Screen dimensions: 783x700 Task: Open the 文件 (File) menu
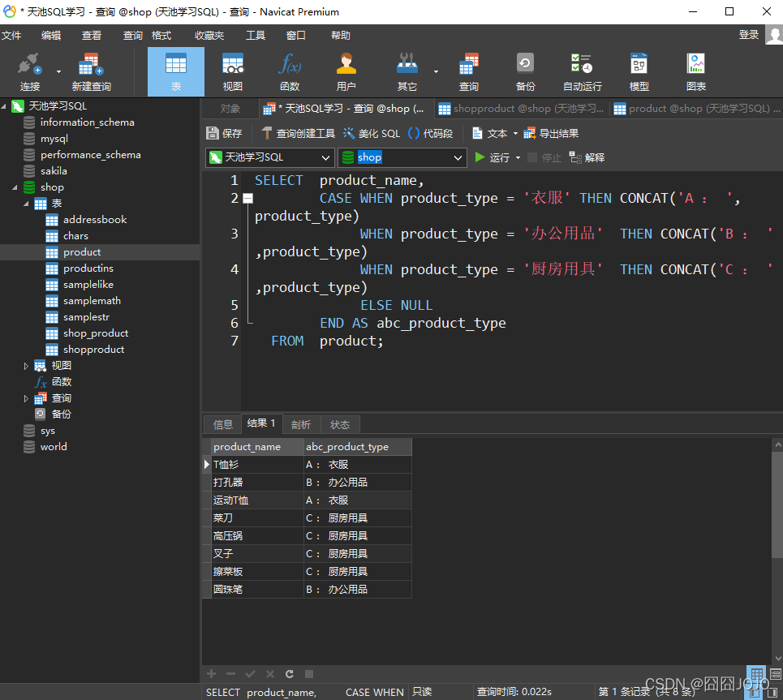coord(11,36)
